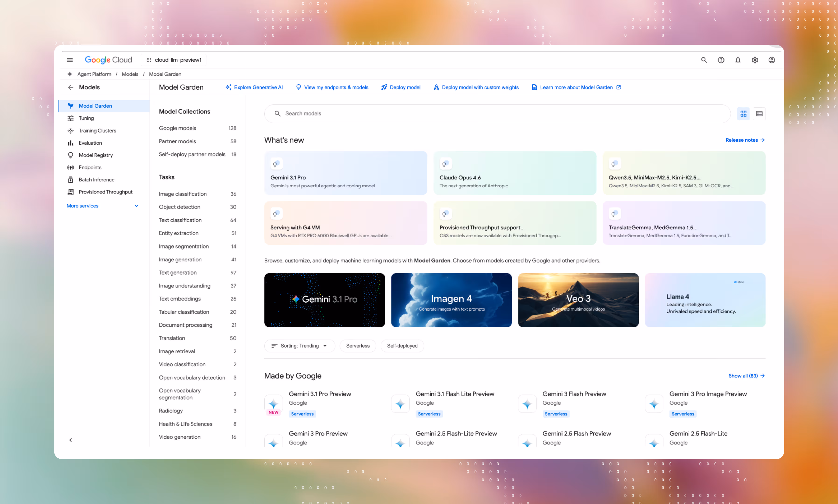
Task: Click Show all (83) link
Action: [x=746, y=376]
